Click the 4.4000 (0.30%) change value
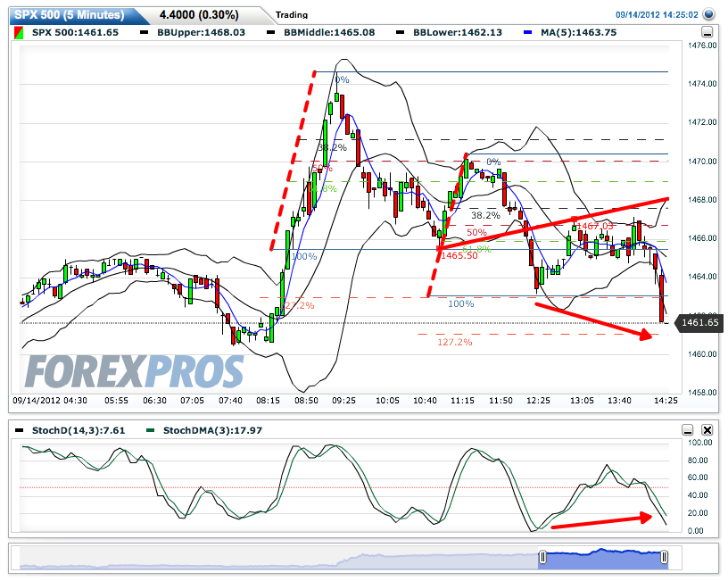Image resolution: width=728 pixels, height=581 pixels. coord(199,15)
